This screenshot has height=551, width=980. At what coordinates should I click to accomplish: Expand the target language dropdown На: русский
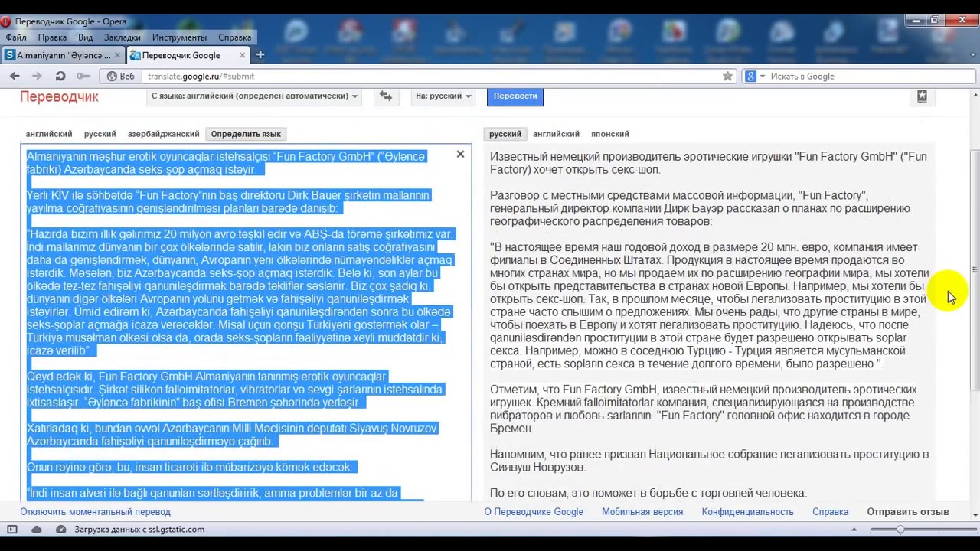(443, 96)
